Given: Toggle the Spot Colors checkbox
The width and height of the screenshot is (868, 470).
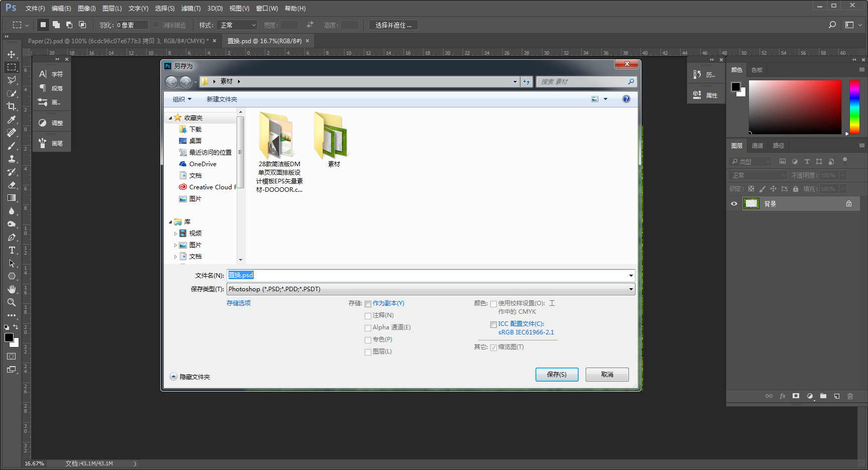Looking at the screenshot, I should click(368, 340).
